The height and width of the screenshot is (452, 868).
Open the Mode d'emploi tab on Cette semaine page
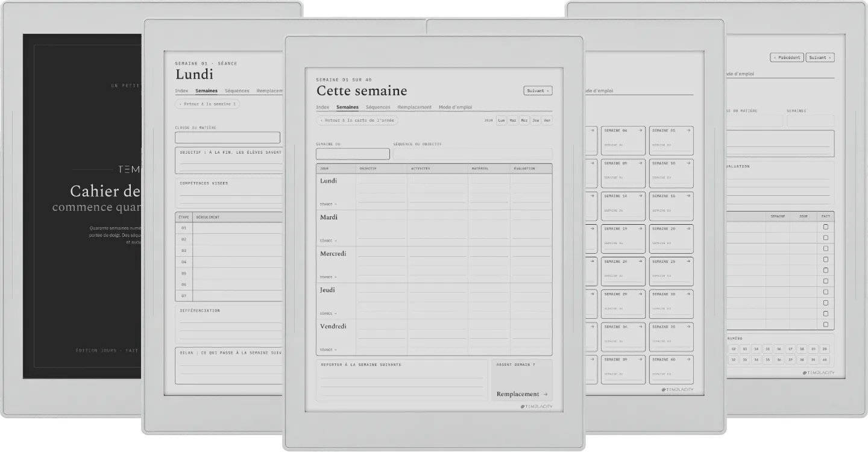pos(455,107)
